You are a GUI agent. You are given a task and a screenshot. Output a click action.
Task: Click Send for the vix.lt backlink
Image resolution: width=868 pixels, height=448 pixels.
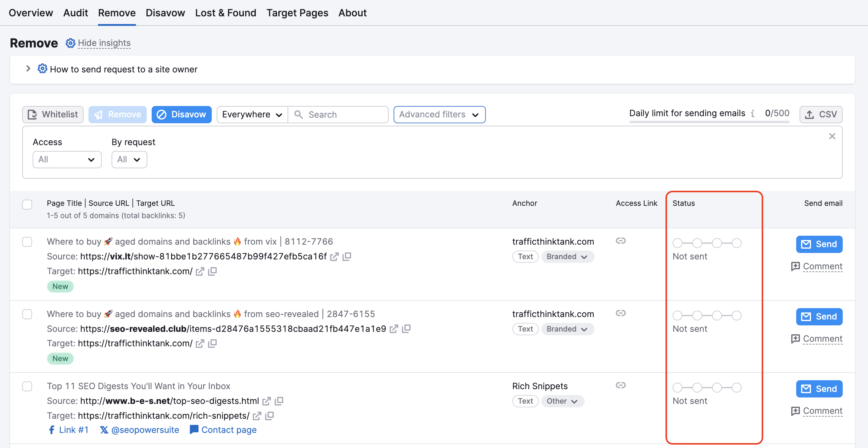[819, 244]
